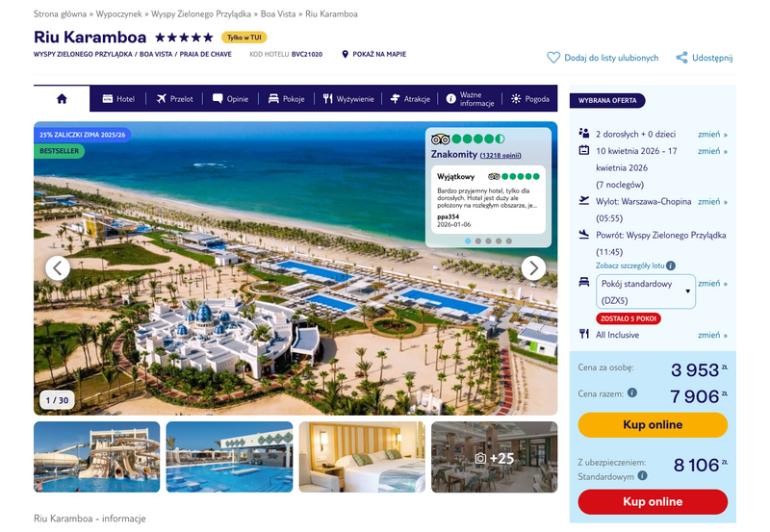Click info icon next to Cena razem

[632, 393]
